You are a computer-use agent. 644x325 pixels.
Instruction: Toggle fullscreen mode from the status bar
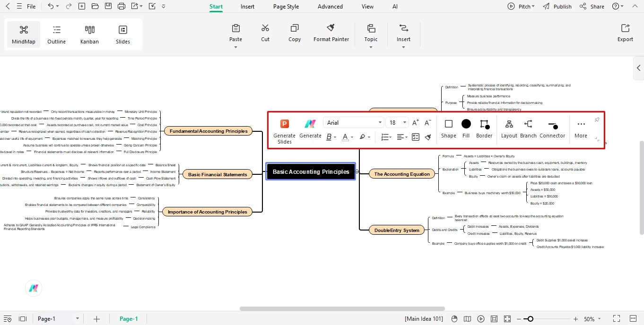(616, 318)
